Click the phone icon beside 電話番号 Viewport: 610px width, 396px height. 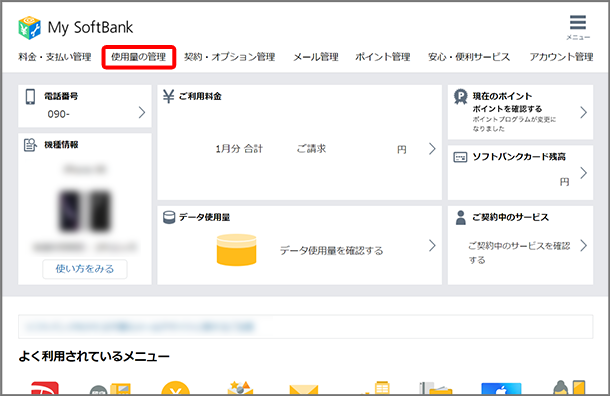point(30,96)
